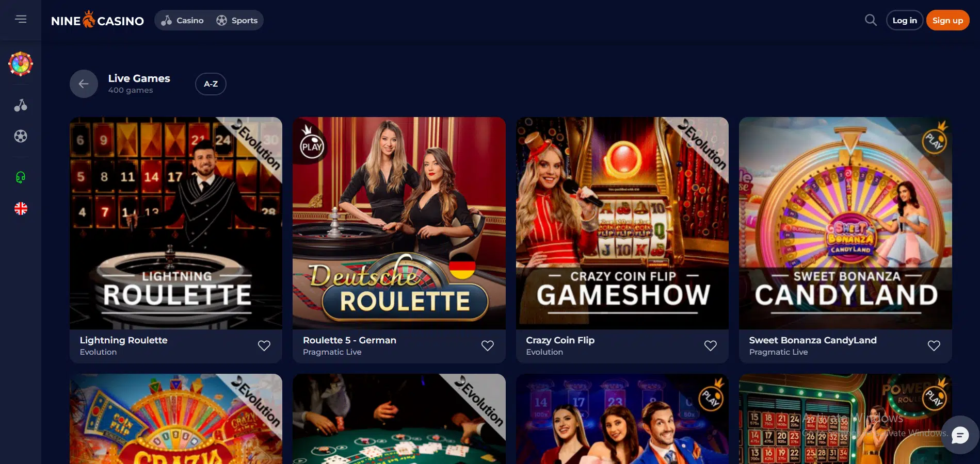This screenshot has height=464, width=980.
Task: Click the Log in button
Action: coord(905,20)
